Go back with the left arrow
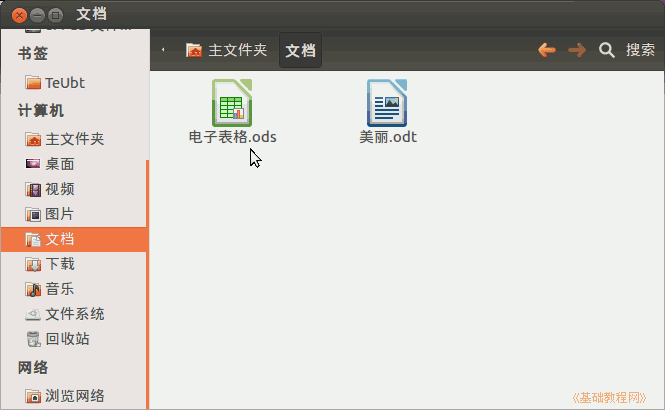665x410 pixels. click(546, 50)
